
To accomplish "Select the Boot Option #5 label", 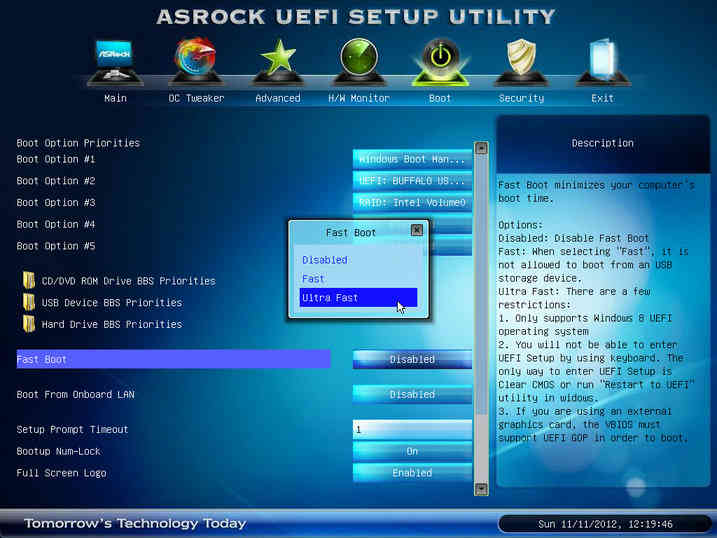I will 56,246.
